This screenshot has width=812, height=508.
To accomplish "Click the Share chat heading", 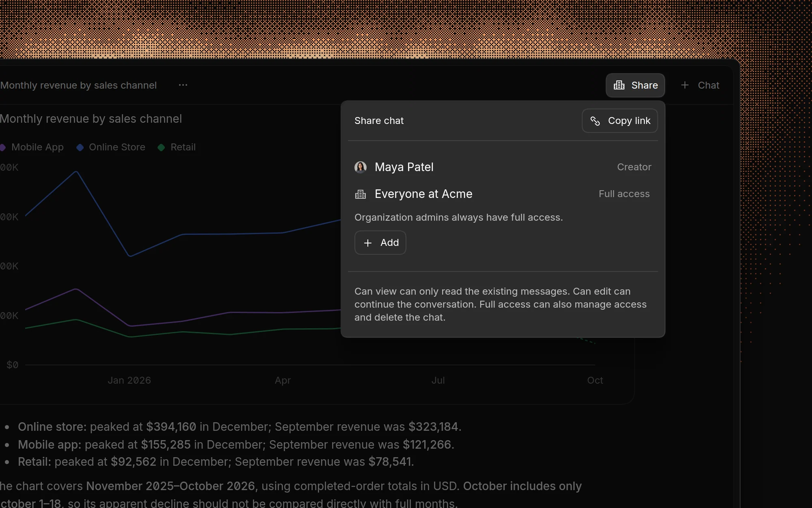I will tap(379, 121).
